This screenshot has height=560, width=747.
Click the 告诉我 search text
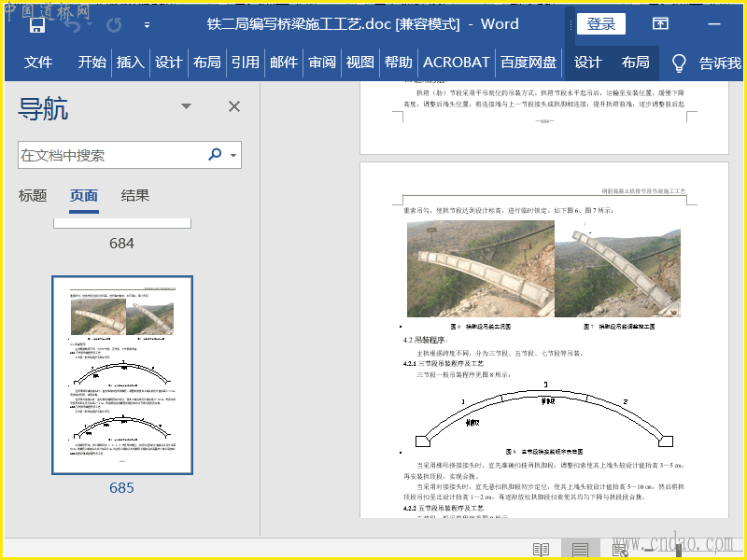tap(720, 63)
